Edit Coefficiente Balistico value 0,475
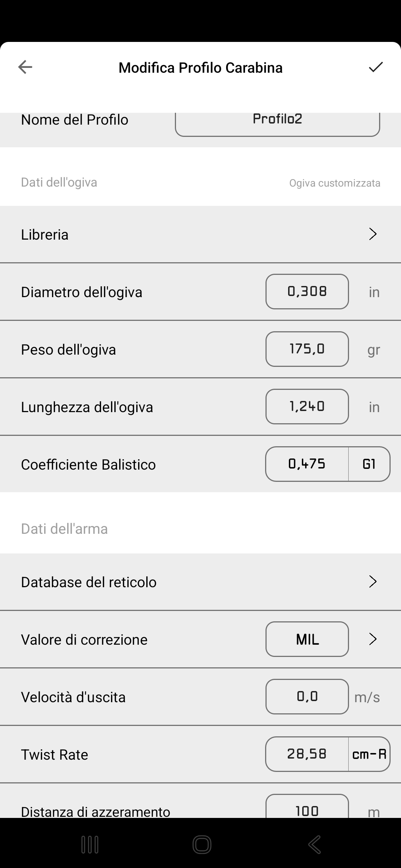The height and width of the screenshot is (868, 401). 307,464
